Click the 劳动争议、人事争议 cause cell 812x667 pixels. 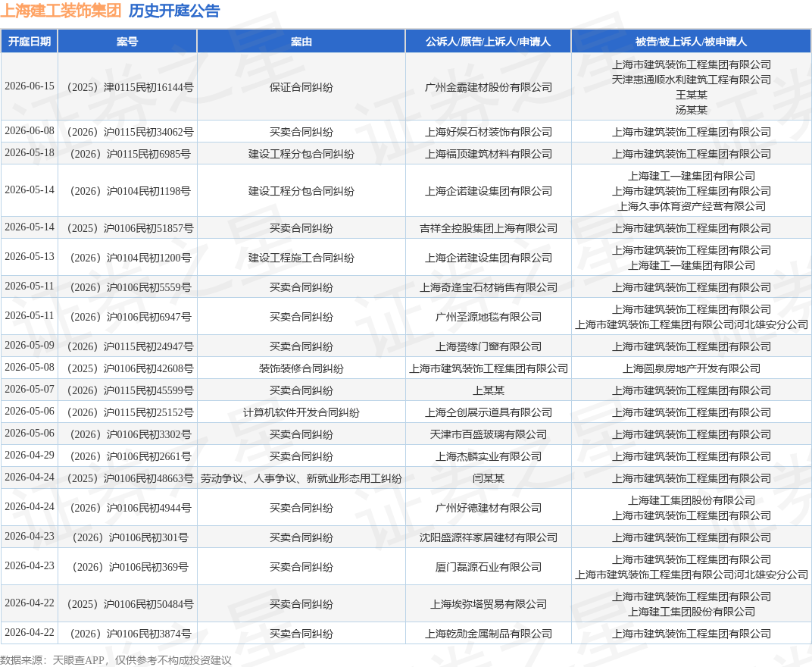301,478
